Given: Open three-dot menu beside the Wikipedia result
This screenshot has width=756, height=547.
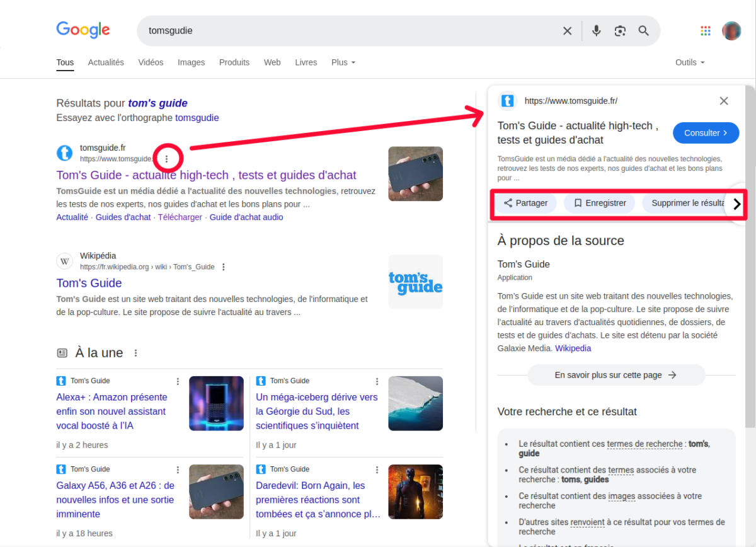Looking at the screenshot, I should click(x=224, y=267).
